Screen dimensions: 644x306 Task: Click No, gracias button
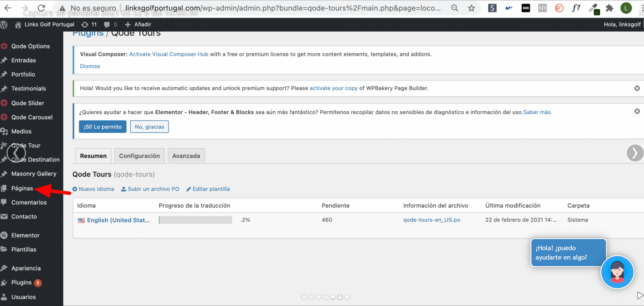149,127
